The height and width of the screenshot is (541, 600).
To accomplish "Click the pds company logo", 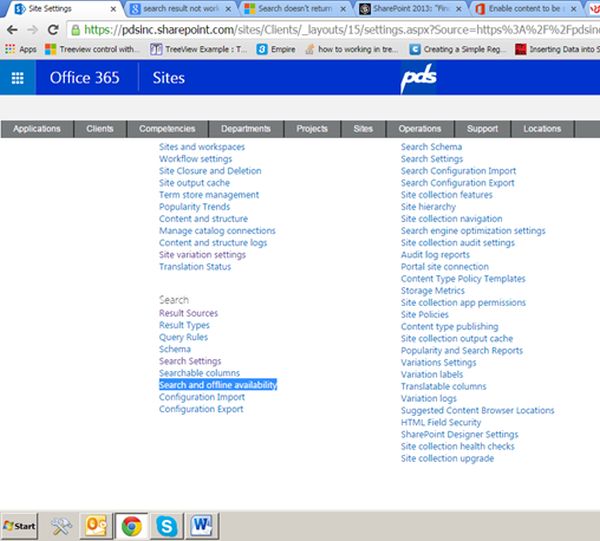I will coord(418,78).
